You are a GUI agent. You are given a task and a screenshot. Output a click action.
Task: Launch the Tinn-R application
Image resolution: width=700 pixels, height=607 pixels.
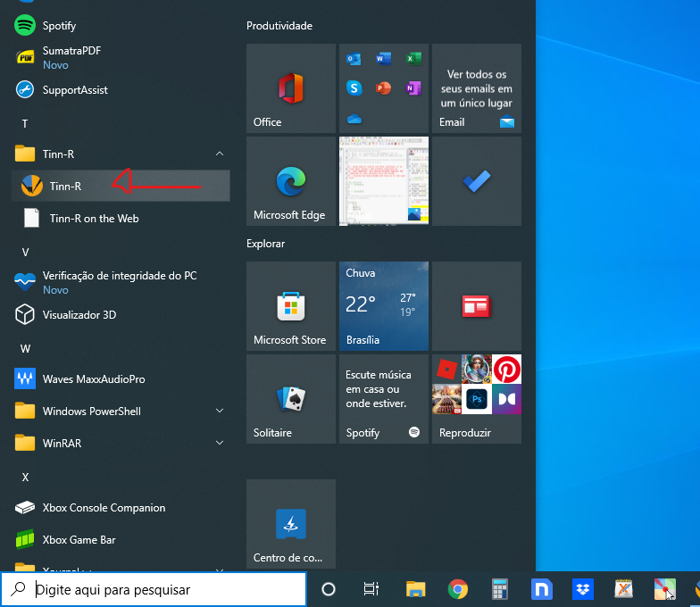click(x=121, y=186)
